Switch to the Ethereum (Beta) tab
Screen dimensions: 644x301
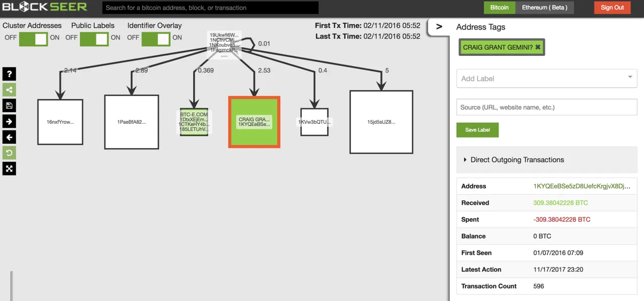tap(544, 8)
